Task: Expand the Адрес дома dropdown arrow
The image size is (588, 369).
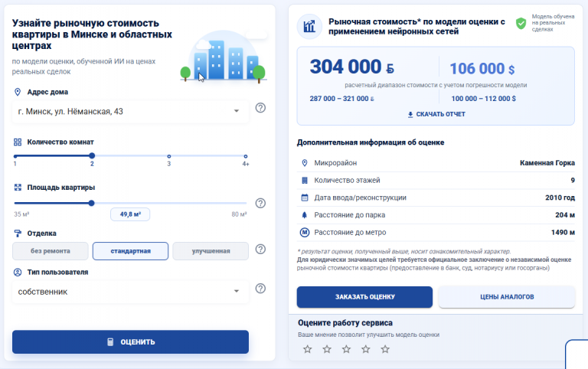Action: click(x=237, y=111)
